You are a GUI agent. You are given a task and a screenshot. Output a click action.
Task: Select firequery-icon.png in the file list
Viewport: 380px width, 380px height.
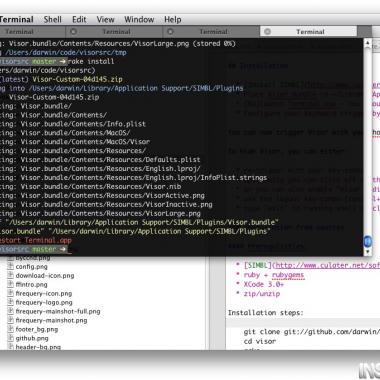point(44,294)
